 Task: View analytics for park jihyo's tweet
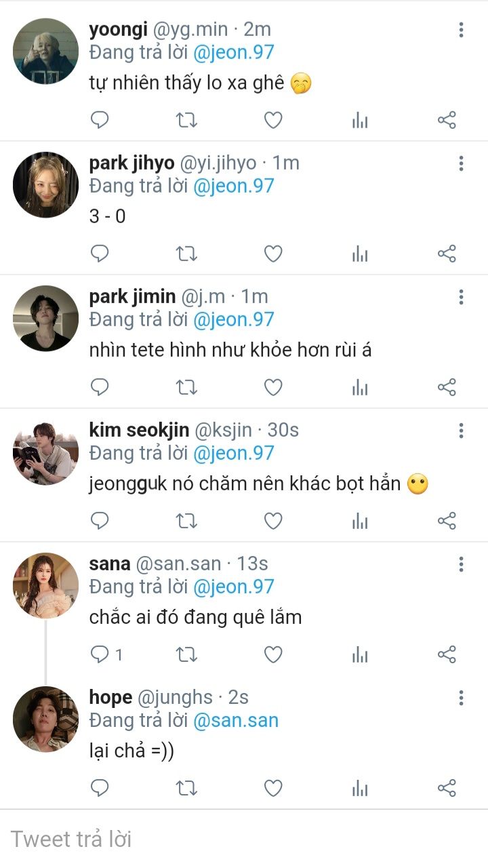pyautogui.click(x=360, y=254)
